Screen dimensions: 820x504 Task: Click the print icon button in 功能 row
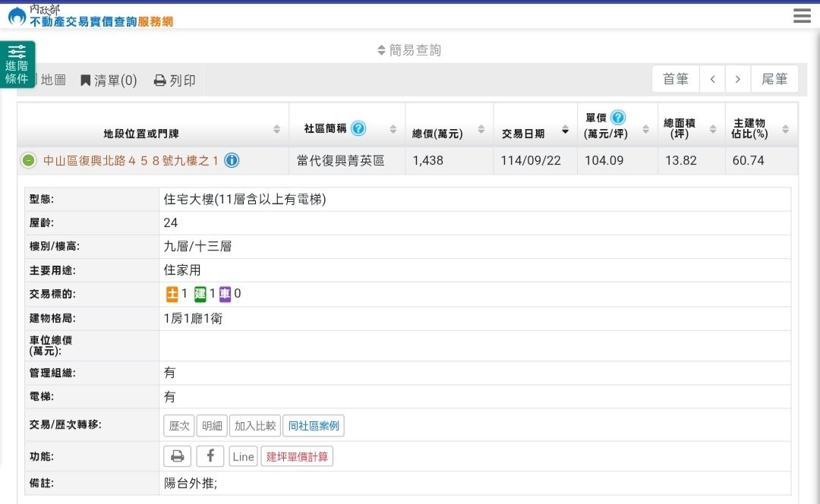coord(177,456)
